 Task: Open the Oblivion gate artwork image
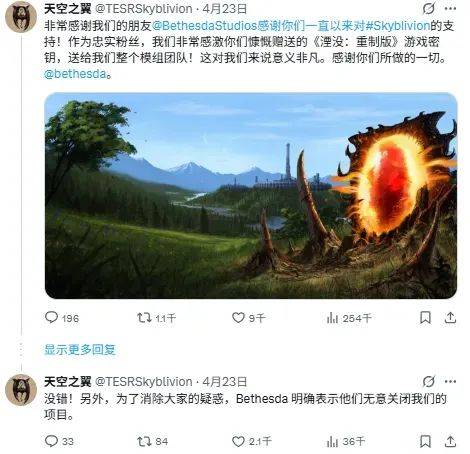pos(251,195)
